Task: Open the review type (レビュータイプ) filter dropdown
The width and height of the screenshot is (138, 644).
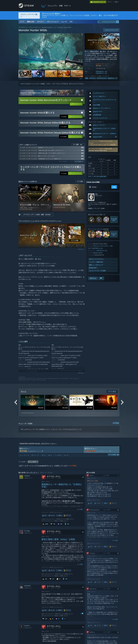Action: click(x=24, y=455)
